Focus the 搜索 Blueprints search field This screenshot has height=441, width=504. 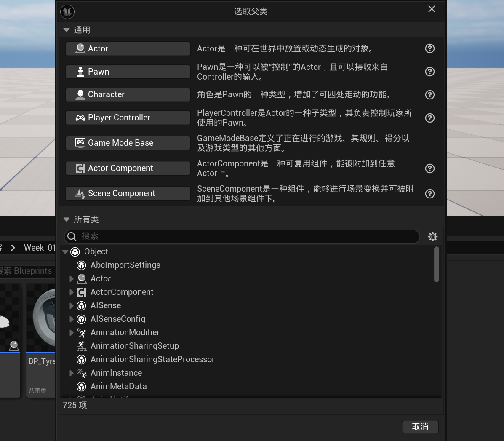(x=28, y=271)
